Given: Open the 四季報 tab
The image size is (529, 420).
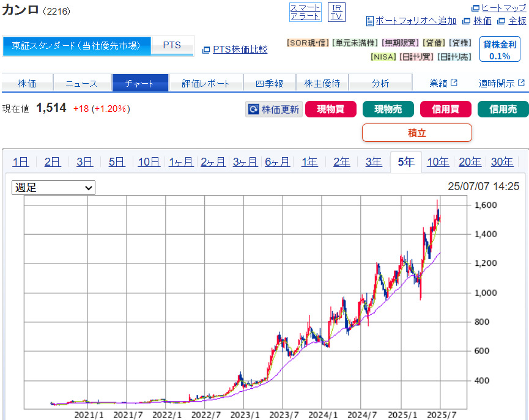Looking at the screenshot, I should point(269,83).
